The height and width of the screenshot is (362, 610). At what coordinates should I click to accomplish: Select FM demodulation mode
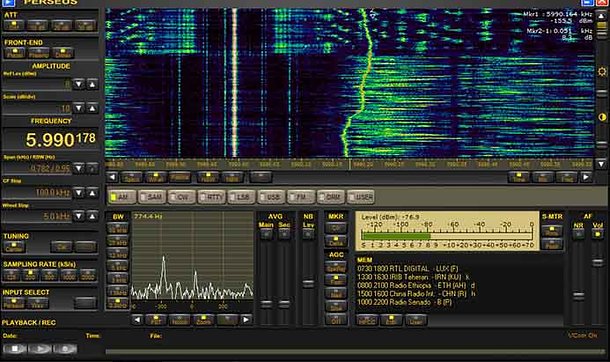(301, 197)
